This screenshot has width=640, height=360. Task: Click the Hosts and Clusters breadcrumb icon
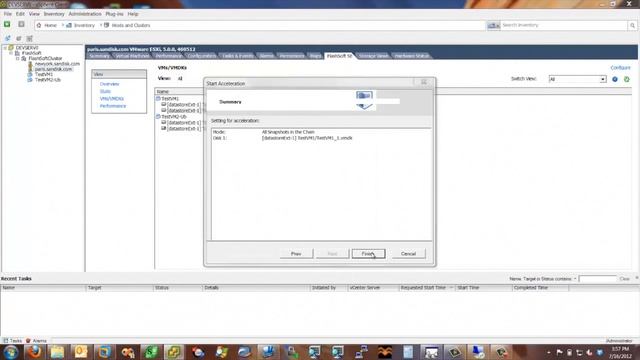pos(107,25)
